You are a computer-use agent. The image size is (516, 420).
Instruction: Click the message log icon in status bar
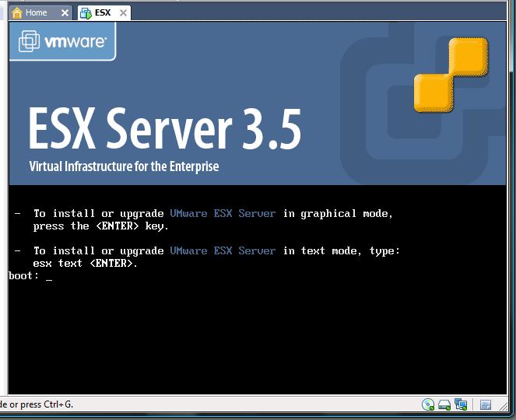coord(486,405)
